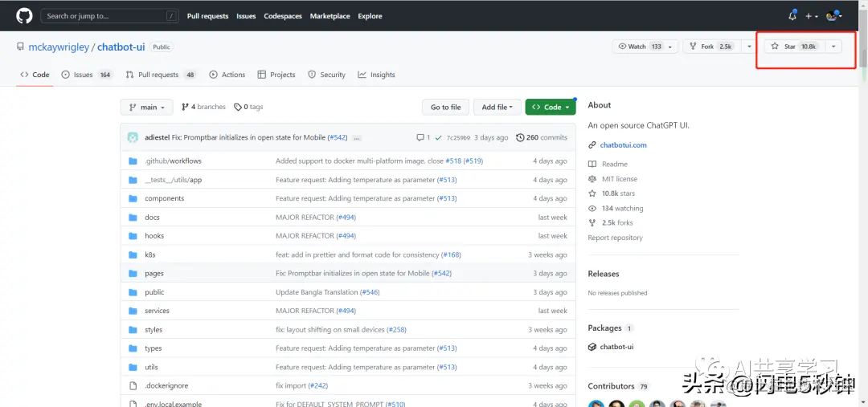The height and width of the screenshot is (407, 868).
Task: Switch to the Pull requests tab
Action: 161,75
